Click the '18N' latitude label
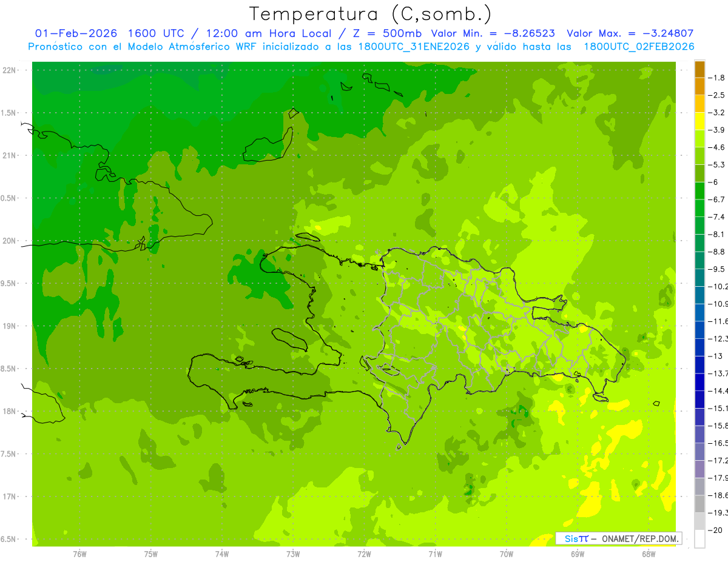This screenshot has width=728, height=562. pos(9,412)
